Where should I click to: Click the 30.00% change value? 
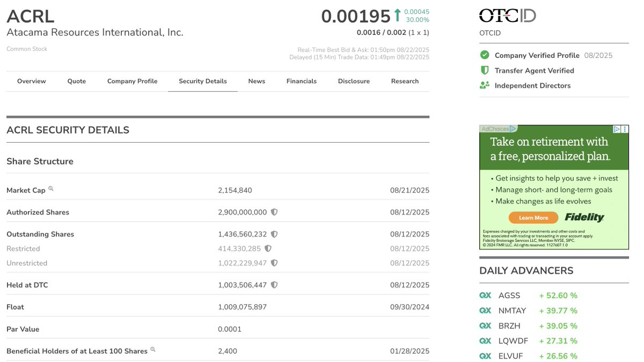418,20
